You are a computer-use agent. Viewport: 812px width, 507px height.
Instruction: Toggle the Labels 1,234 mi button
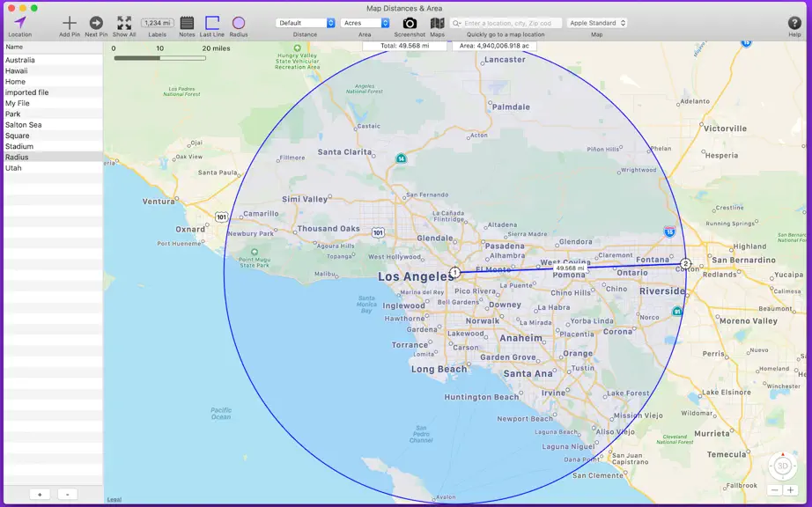click(158, 23)
